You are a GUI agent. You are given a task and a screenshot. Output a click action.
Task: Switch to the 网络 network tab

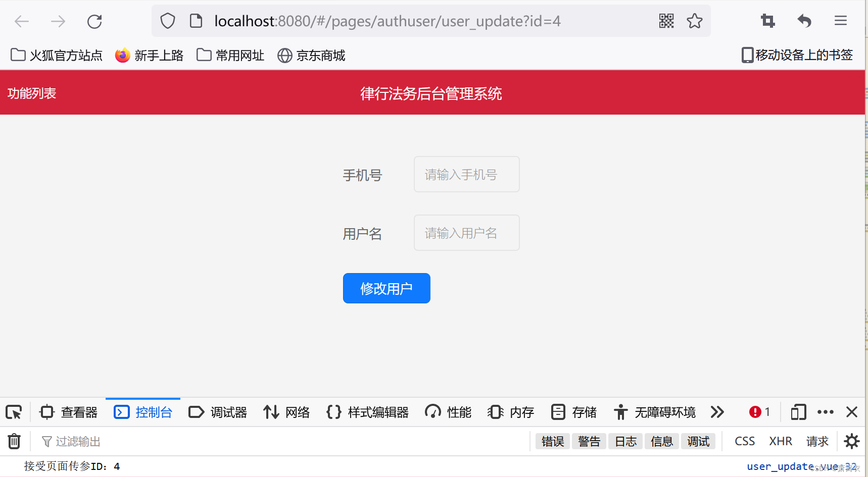pyautogui.click(x=286, y=412)
